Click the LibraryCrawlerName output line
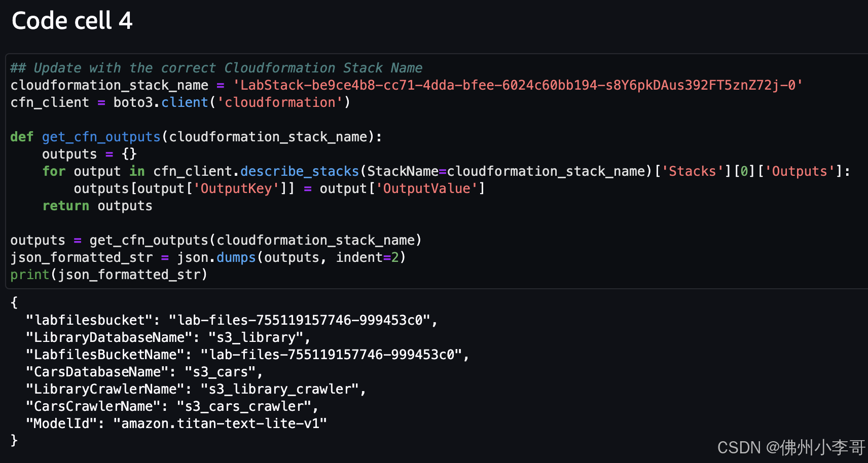The image size is (868, 463). [196, 389]
